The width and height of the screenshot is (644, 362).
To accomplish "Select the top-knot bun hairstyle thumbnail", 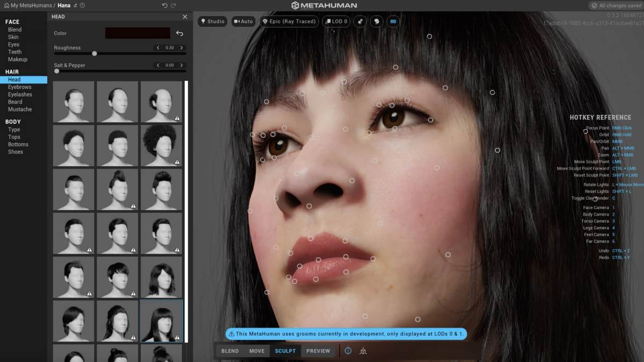I will point(117,189).
